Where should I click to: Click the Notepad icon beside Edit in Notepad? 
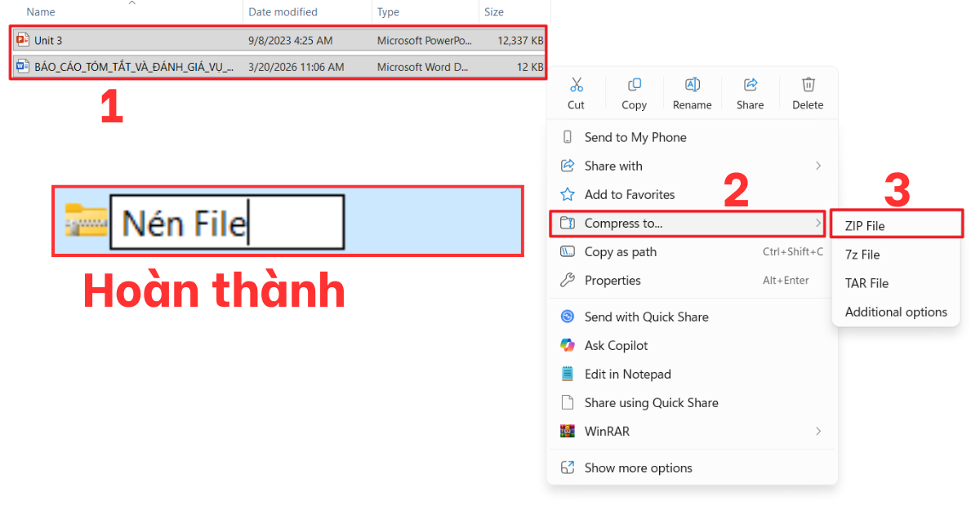pos(568,374)
